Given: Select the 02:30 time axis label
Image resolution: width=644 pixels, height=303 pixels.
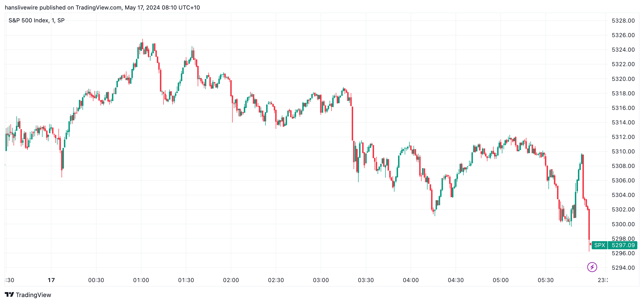Looking at the screenshot, I should click(x=276, y=280).
